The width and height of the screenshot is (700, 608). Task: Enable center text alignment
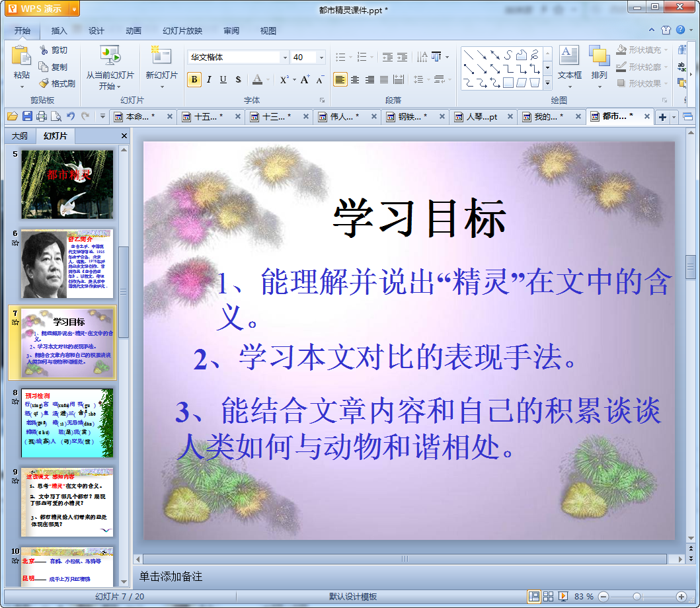pyautogui.click(x=355, y=80)
